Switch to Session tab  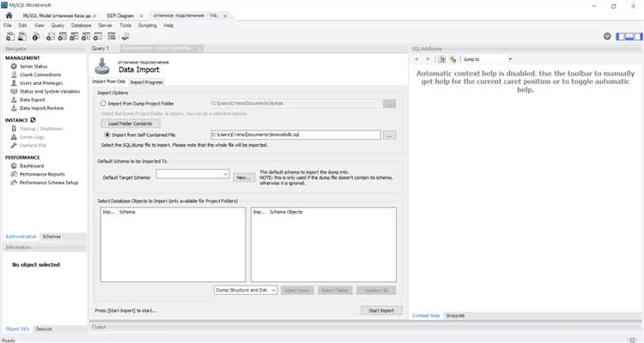(x=44, y=329)
